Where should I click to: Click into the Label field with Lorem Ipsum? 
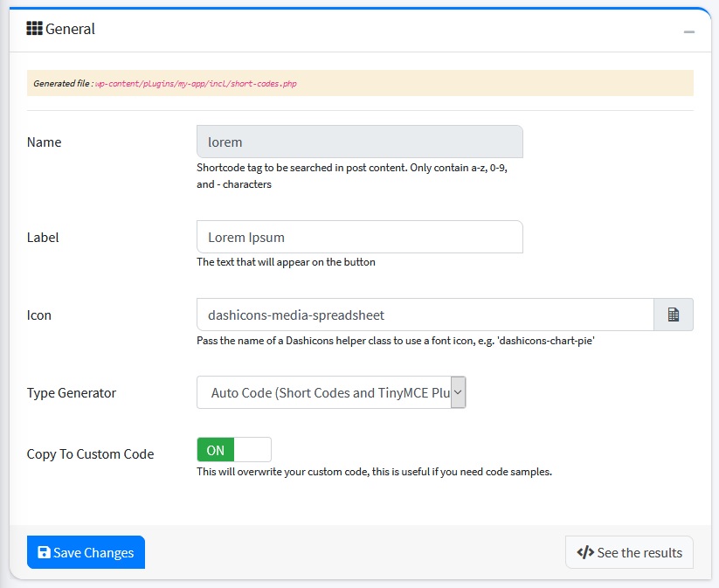coord(359,237)
